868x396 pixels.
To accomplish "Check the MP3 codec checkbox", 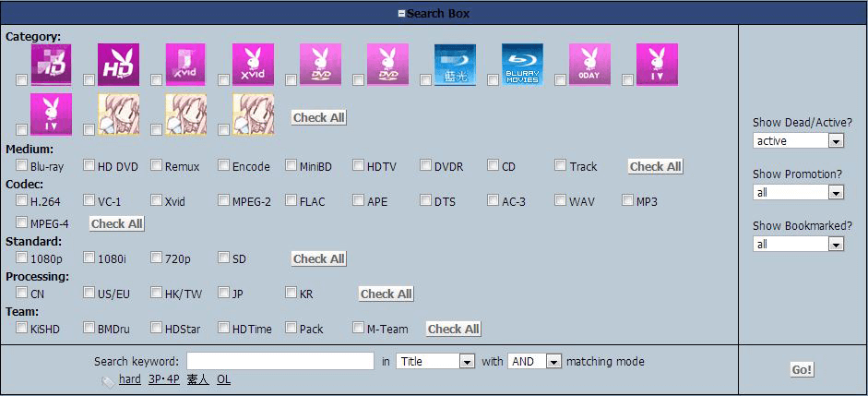I will 627,200.
